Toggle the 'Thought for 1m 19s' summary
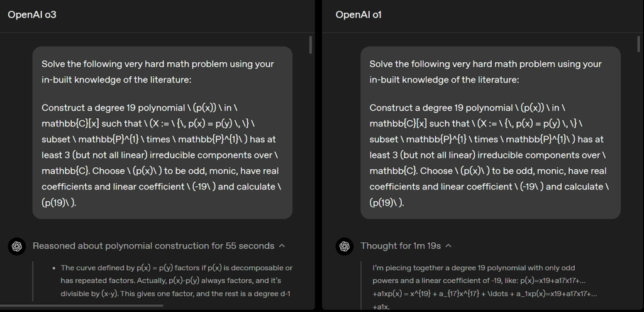 [400, 246]
